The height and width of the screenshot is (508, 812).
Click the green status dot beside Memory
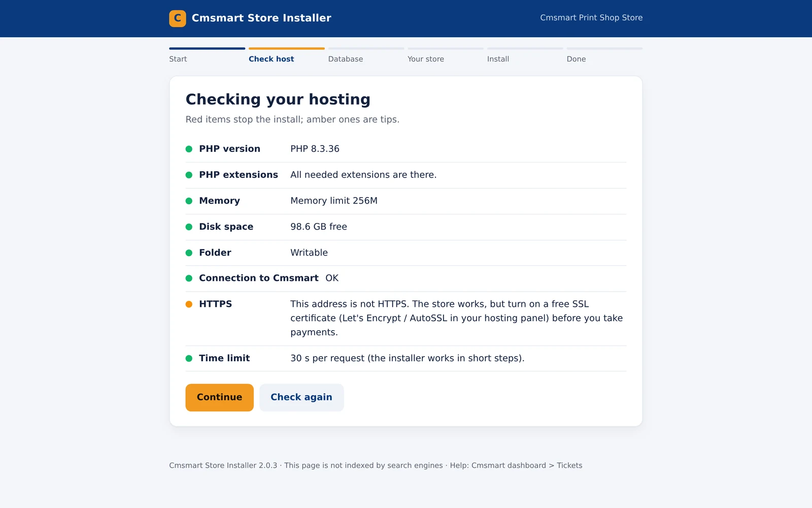pyautogui.click(x=189, y=201)
